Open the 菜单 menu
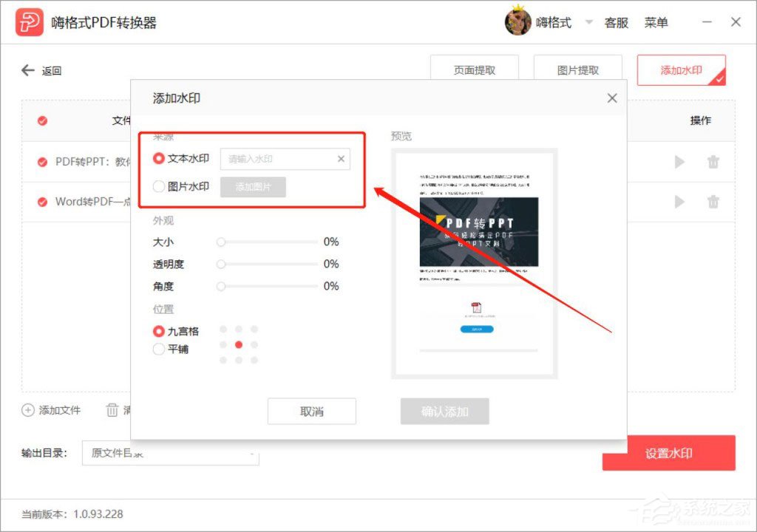The height and width of the screenshot is (532, 757). 657,22
